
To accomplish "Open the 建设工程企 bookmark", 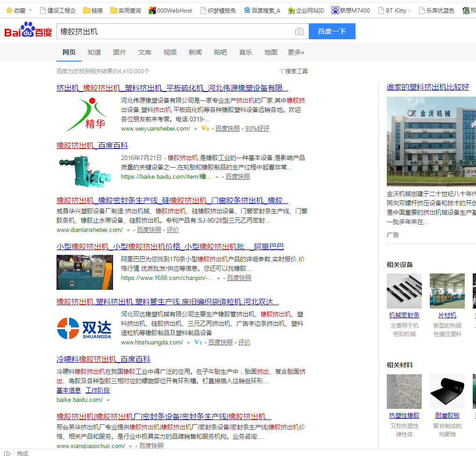I will tap(58, 11).
